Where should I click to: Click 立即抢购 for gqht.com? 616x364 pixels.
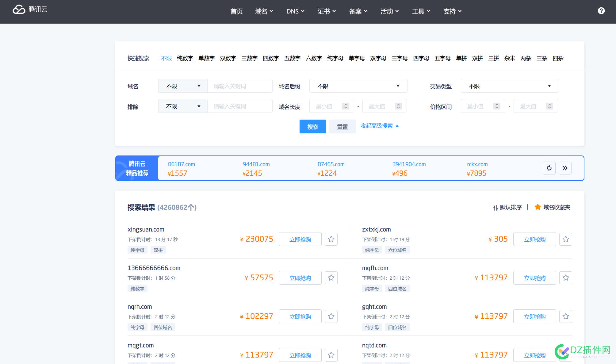click(x=535, y=316)
